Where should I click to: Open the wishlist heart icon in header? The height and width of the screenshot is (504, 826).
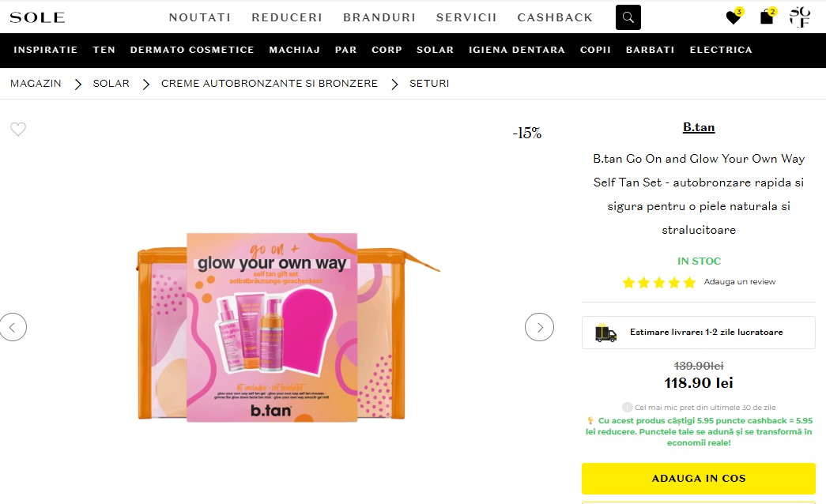click(x=734, y=17)
